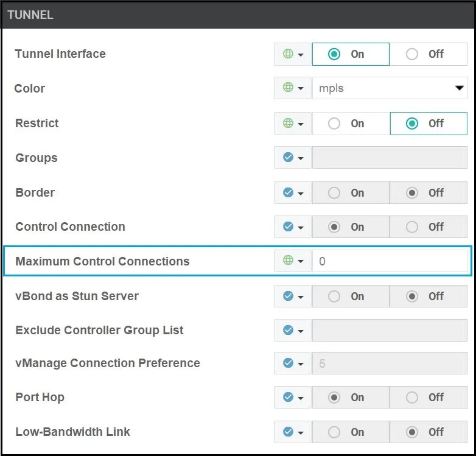Image resolution: width=476 pixels, height=456 pixels.
Task: Open scope dropdown arrow for Control Connection
Action: tap(301, 228)
